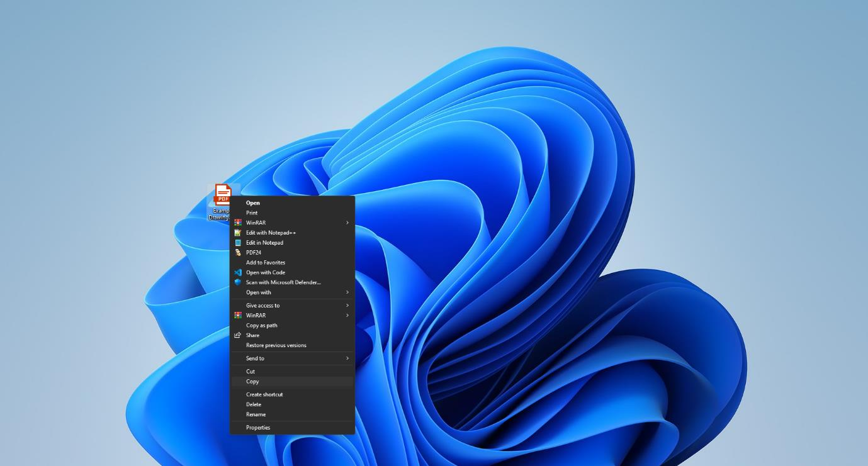Open the PDF with Visual Studio Code
The image size is (868, 466).
[238, 272]
